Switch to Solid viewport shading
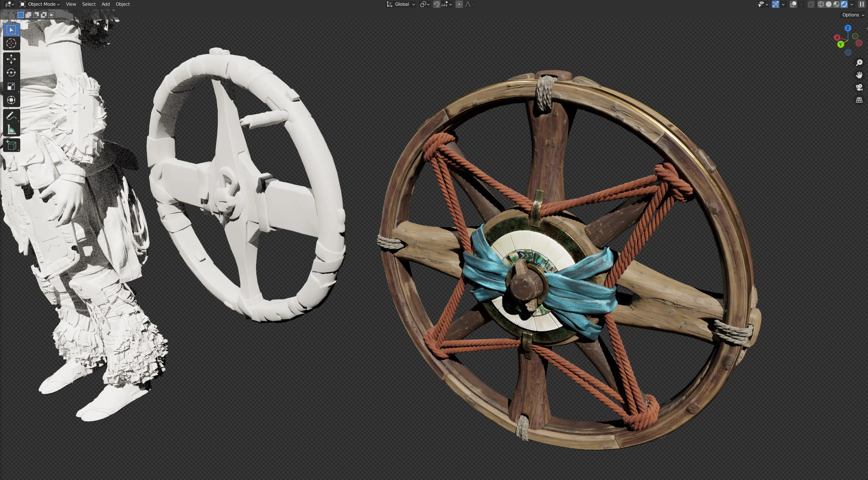 coord(829,4)
